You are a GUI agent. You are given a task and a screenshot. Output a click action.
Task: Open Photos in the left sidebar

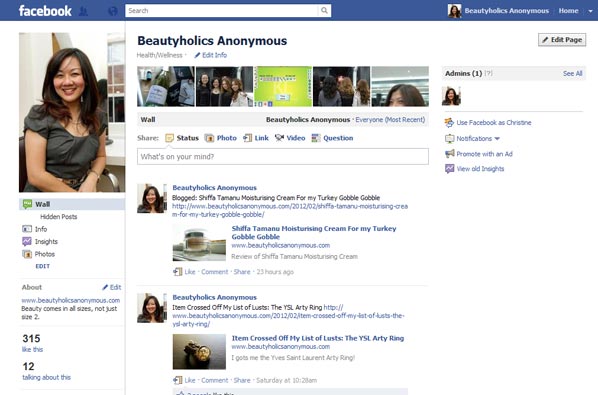point(39,254)
